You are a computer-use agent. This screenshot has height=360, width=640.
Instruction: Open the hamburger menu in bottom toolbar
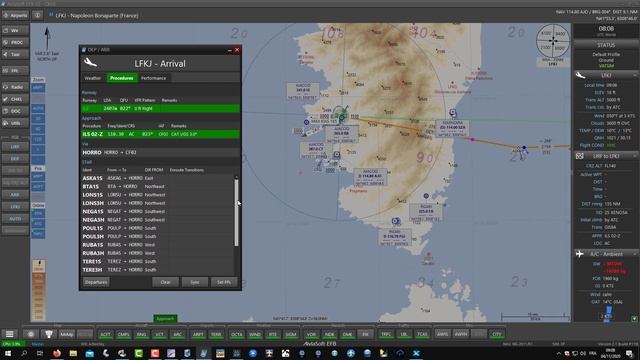9,334
